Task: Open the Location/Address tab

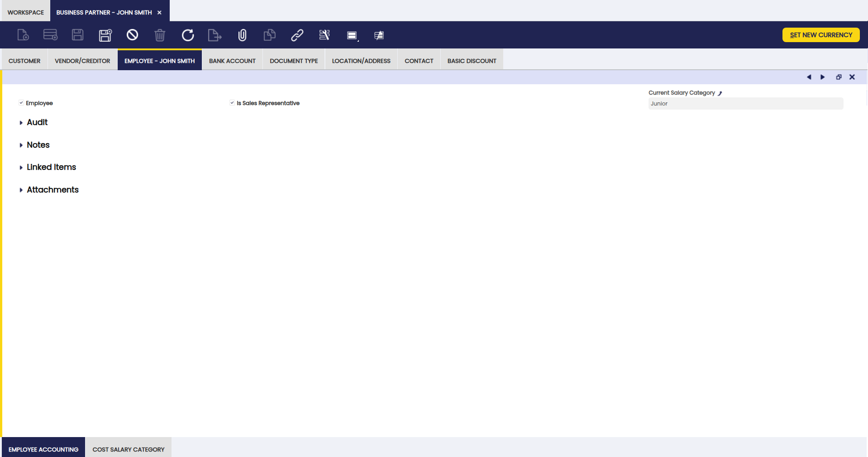Action: (x=361, y=61)
